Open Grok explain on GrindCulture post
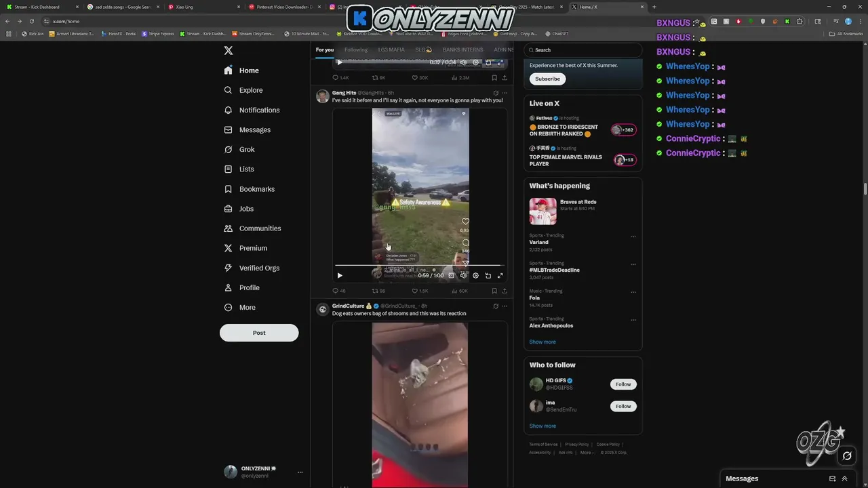 pyautogui.click(x=496, y=306)
